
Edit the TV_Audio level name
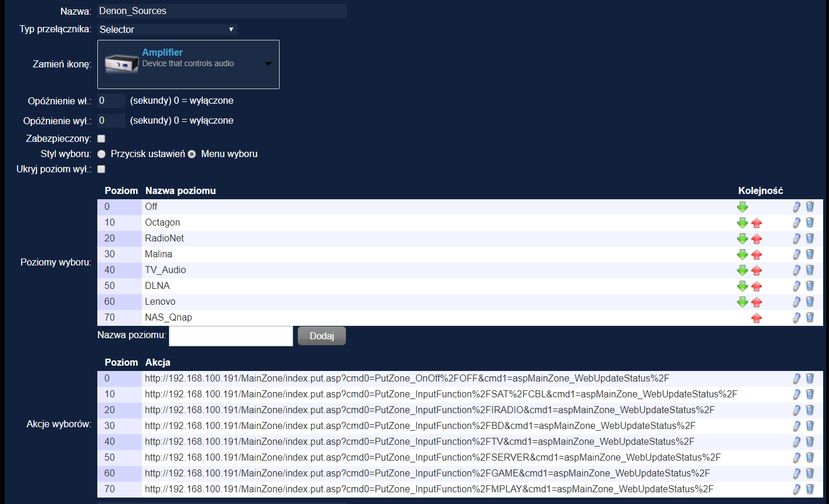(796, 270)
